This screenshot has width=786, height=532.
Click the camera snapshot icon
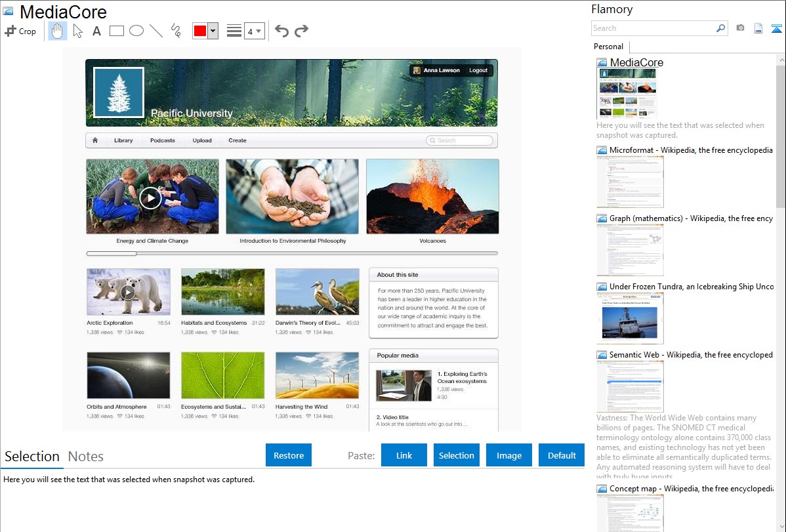point(740,28)
